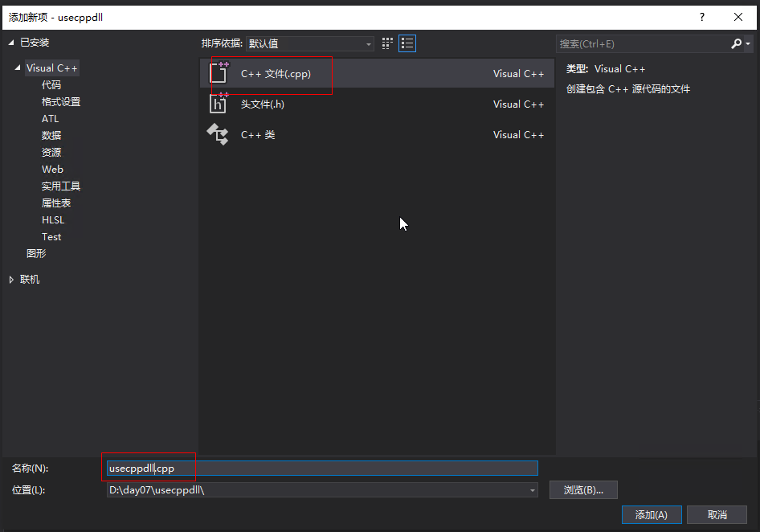This screenshot has width=760, height=532.
Task: Switch to medium icons list view
Action: tap(407, 43)
